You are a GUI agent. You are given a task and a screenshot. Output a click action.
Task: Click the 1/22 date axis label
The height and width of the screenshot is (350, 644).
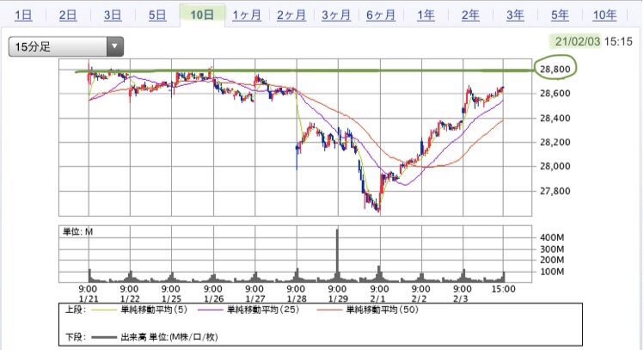pyautogui.click(x=130, y=299)
